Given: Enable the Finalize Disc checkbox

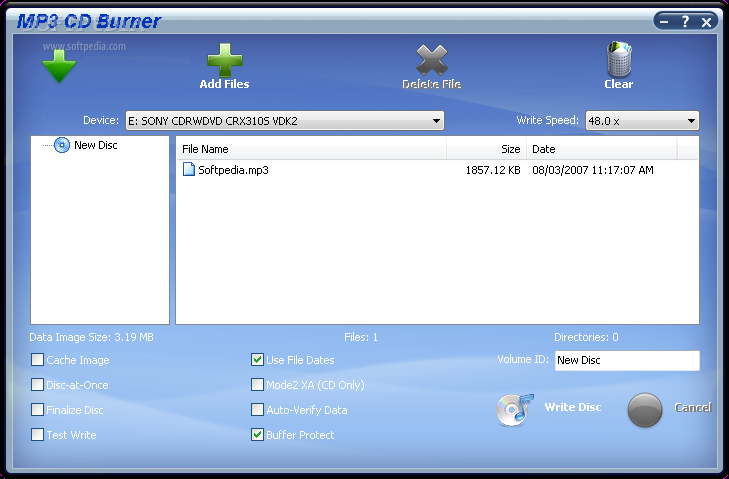Looking at the screenshot, I should 37,410.
